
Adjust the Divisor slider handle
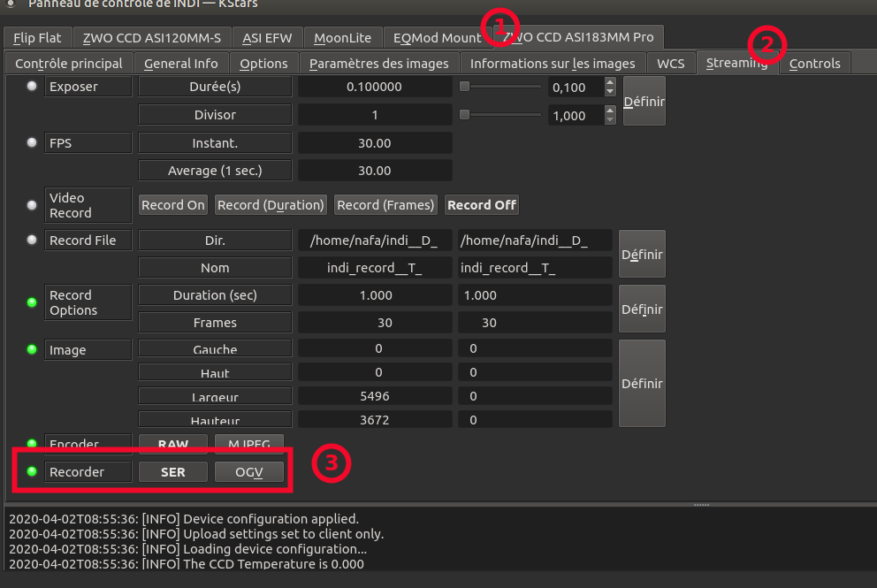(464, 115)
